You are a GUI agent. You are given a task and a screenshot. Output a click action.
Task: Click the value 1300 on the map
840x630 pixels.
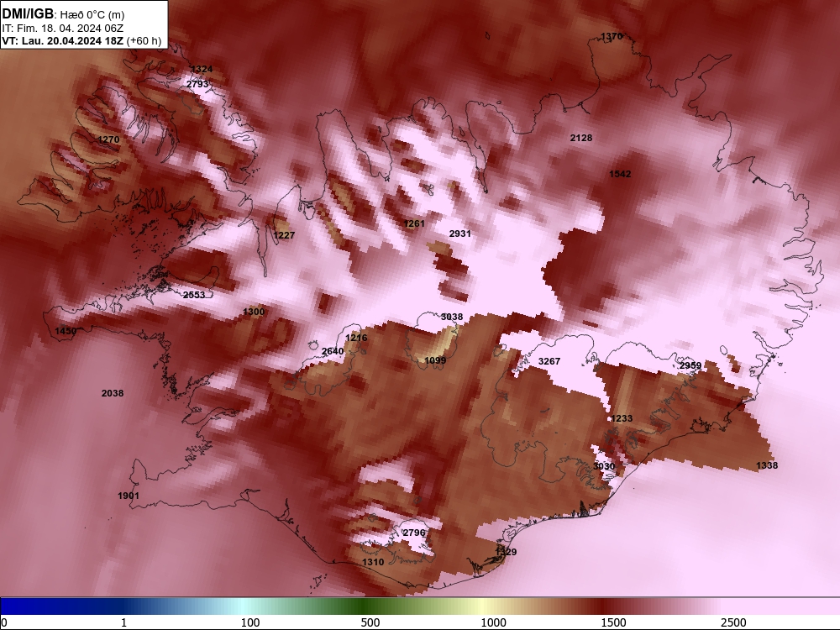click(x=254, y=312)
